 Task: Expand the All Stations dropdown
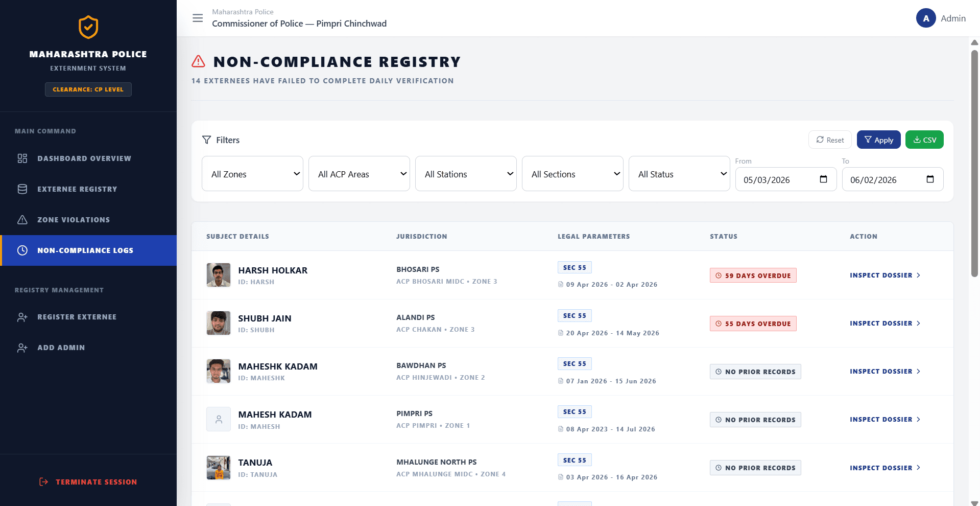[466, 174]
